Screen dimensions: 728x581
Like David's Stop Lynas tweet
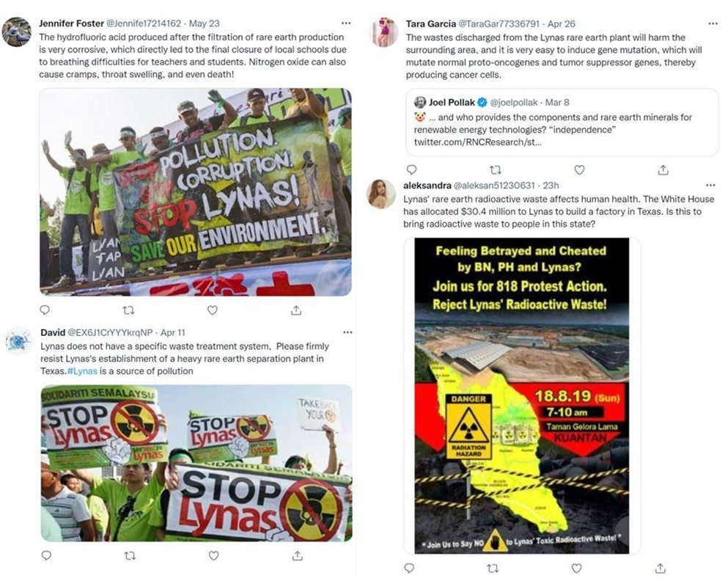(213, 555)
